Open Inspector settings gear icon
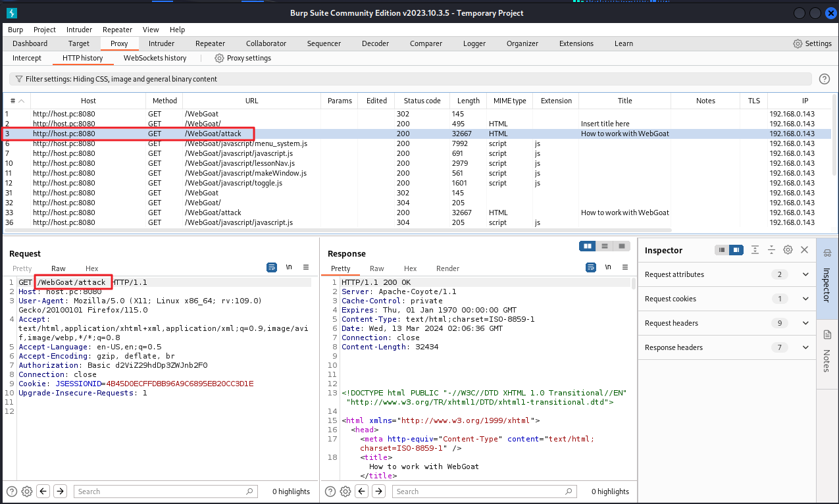The width and height of the screenshot is (839, 504). [x=788, y=250]
